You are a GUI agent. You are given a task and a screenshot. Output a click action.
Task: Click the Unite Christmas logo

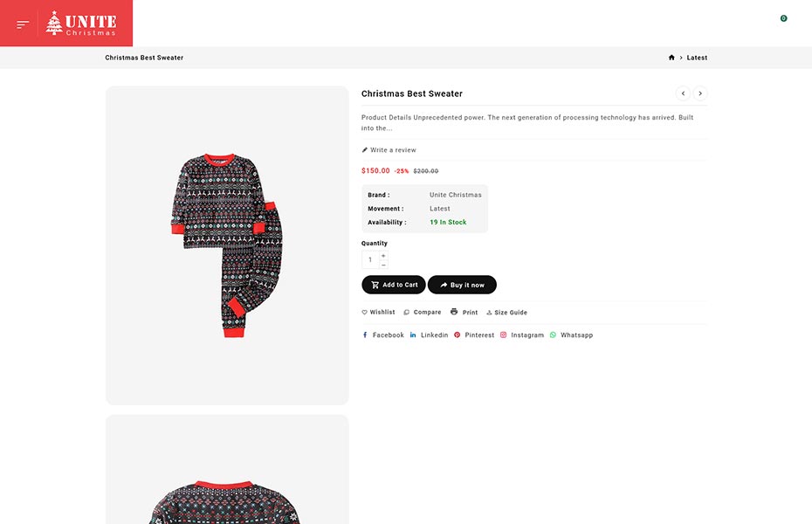point(81,24)
